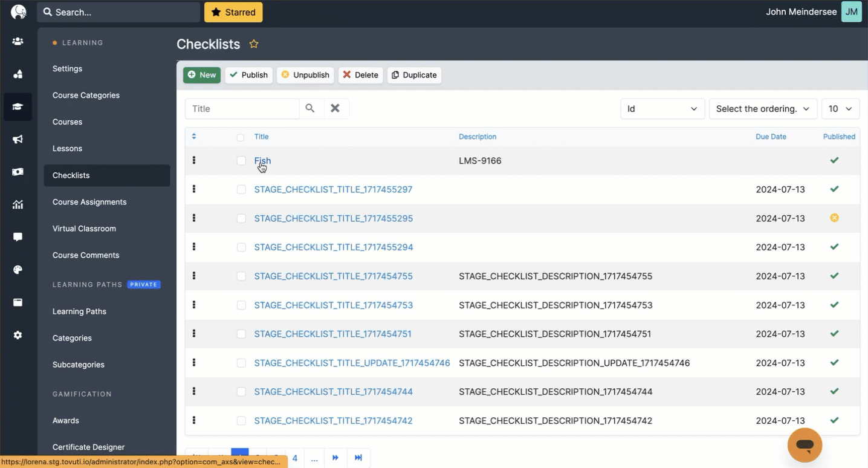
Task: Go to next page of checklists
Action: point(335,458)
